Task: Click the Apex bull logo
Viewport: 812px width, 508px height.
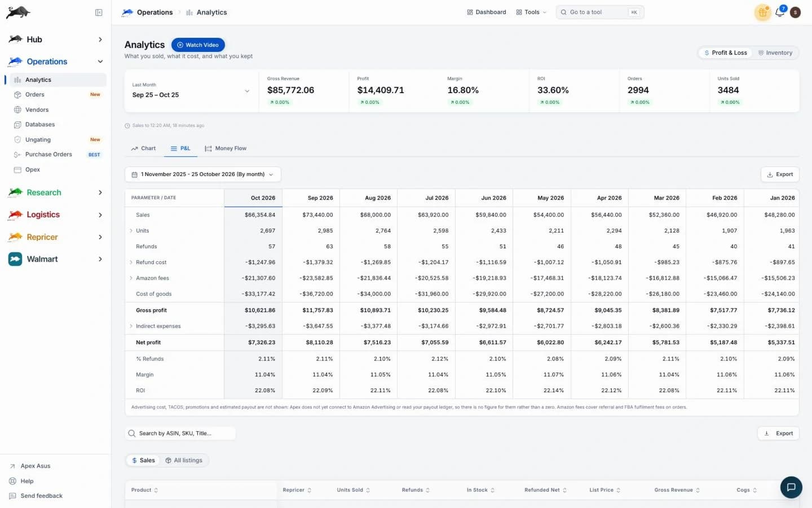Action: pos(18,12)
